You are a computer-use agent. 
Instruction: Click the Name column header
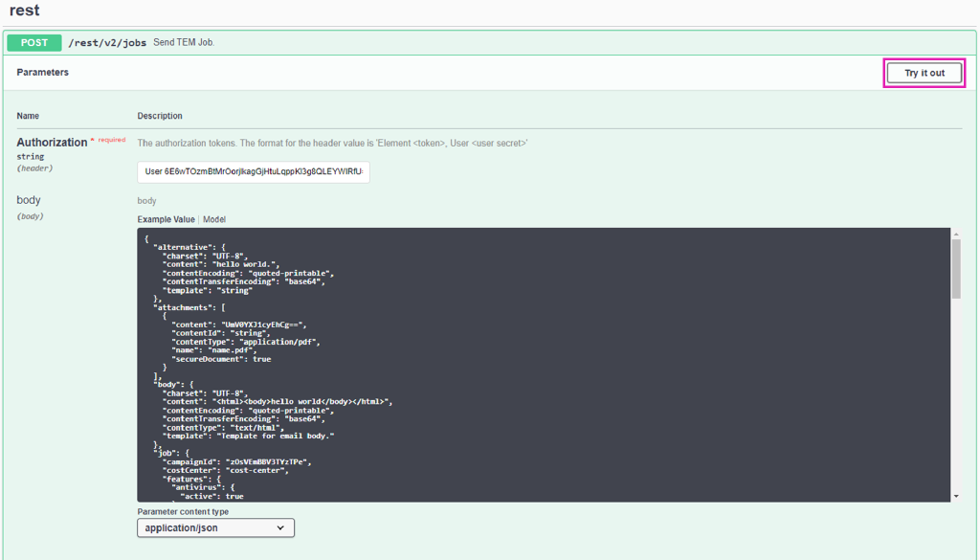tap(28, 116)
